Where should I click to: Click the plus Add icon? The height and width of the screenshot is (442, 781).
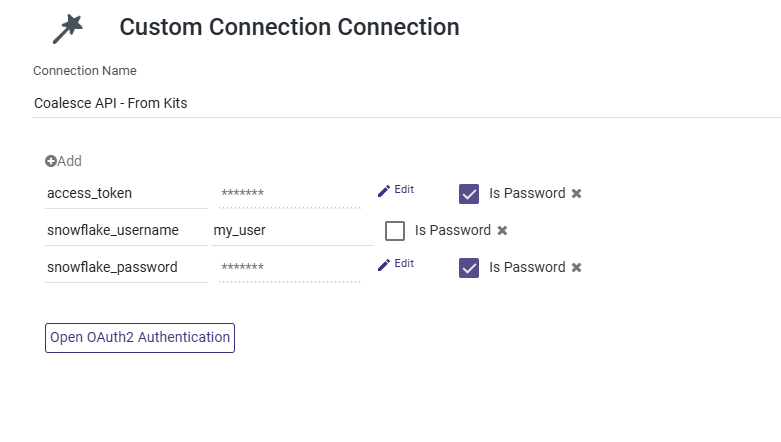coord(50,161)
